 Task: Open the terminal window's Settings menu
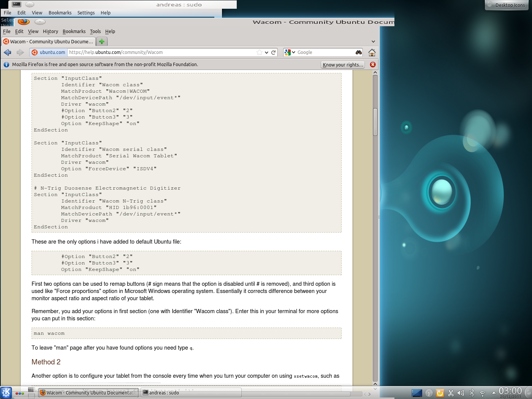(x=86, y=13)
